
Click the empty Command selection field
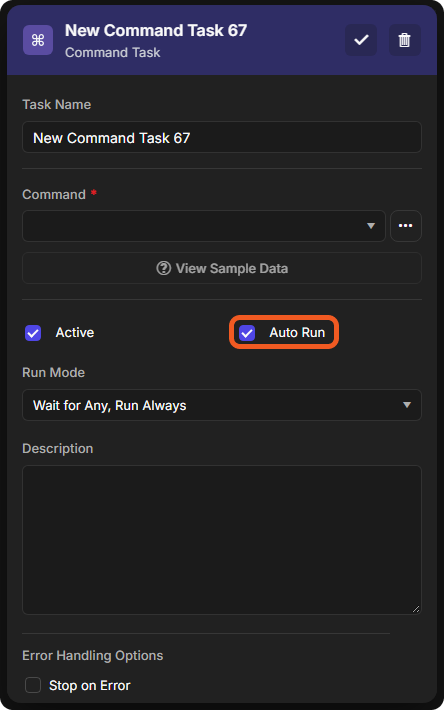pyautogui.click(x=204, y=225)
